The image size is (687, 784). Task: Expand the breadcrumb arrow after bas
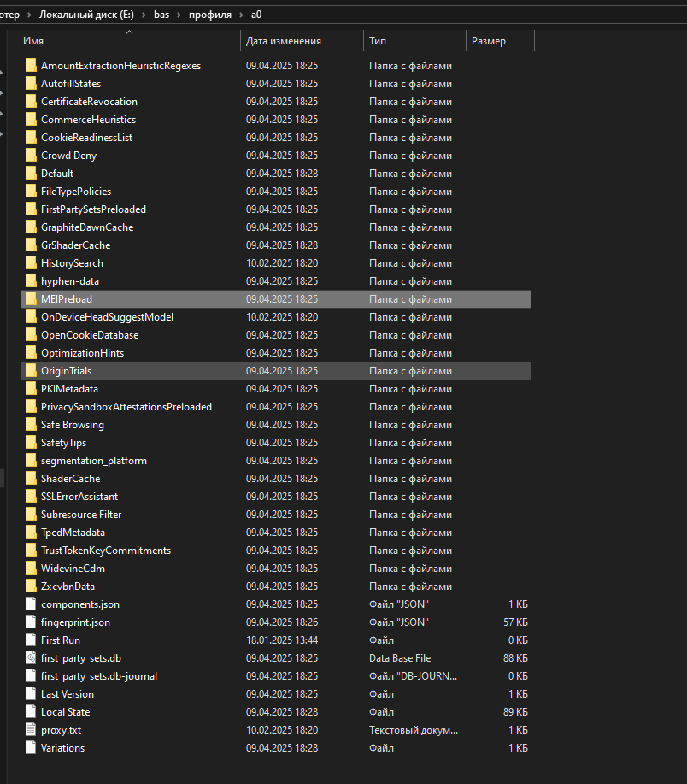pyautogui.click(x=181, y=14)
